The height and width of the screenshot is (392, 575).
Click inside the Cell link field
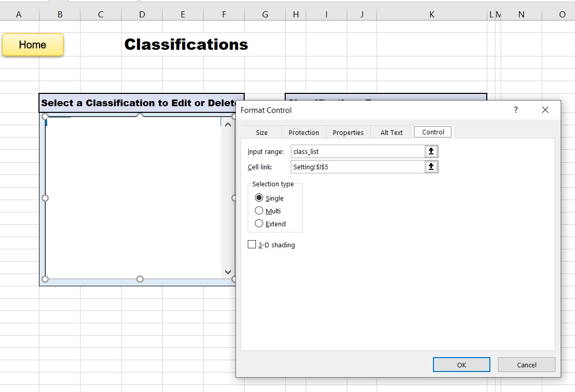click(357, 167)
